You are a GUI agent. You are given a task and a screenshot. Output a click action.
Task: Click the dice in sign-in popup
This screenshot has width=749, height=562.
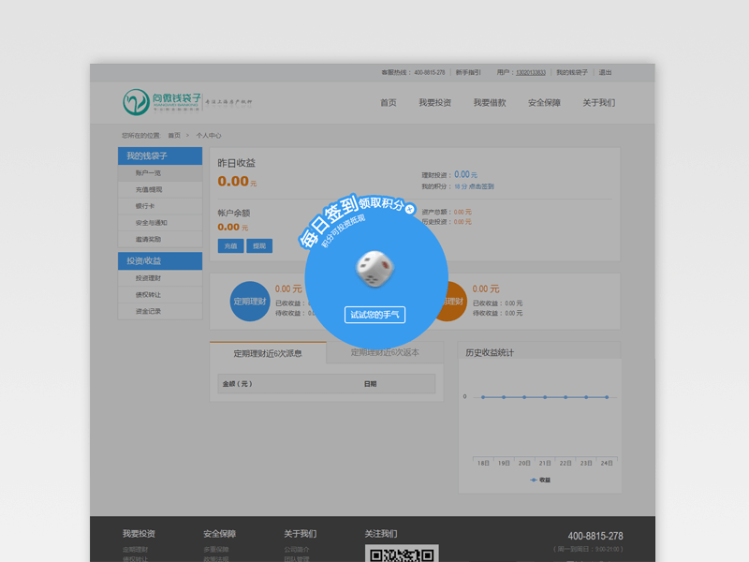pyautogui.click(x=375, y=269)
